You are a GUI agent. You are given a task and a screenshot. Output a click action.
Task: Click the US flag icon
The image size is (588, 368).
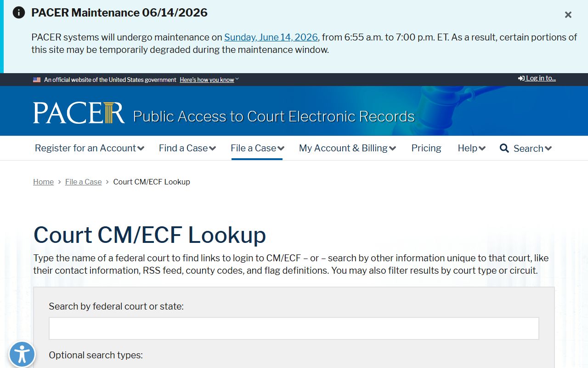37,80
